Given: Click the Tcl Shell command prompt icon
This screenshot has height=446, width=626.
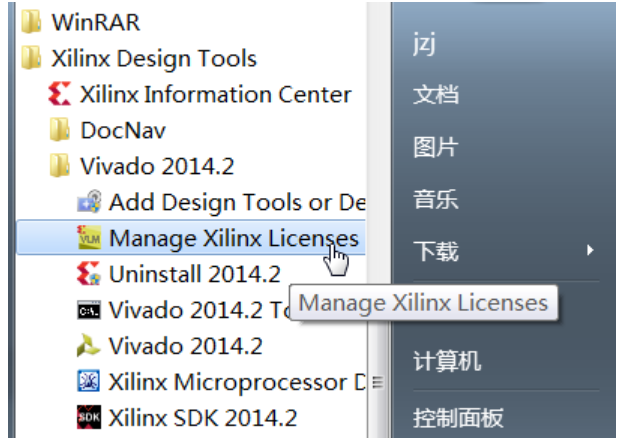Looking at the screenshot, I should tap(89, 310).
